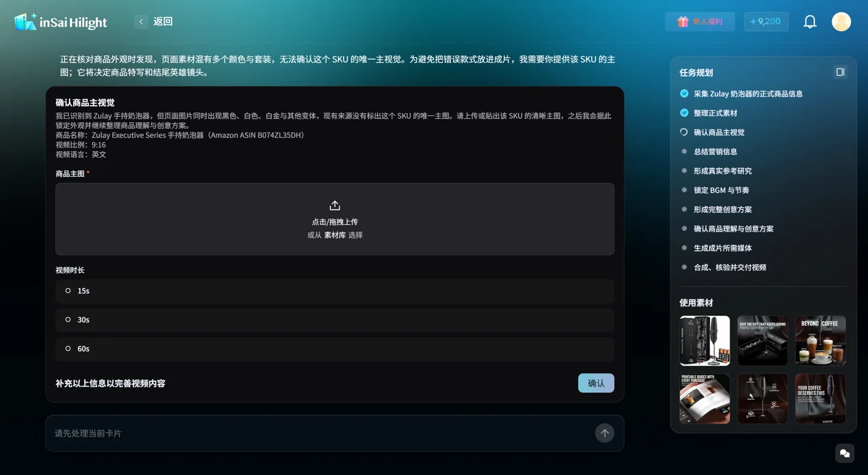Click the 请先处理当前卡片 input field
The width and height of the screenshot is (868, 475).
tap(320, 433)
